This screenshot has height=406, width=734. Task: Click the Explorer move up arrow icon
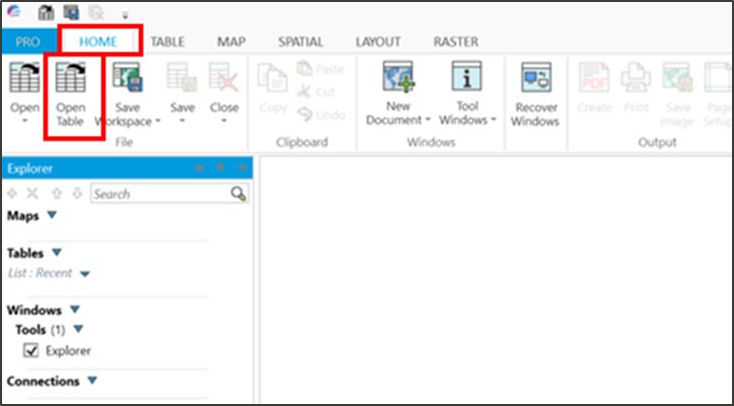tap(57, 193)
